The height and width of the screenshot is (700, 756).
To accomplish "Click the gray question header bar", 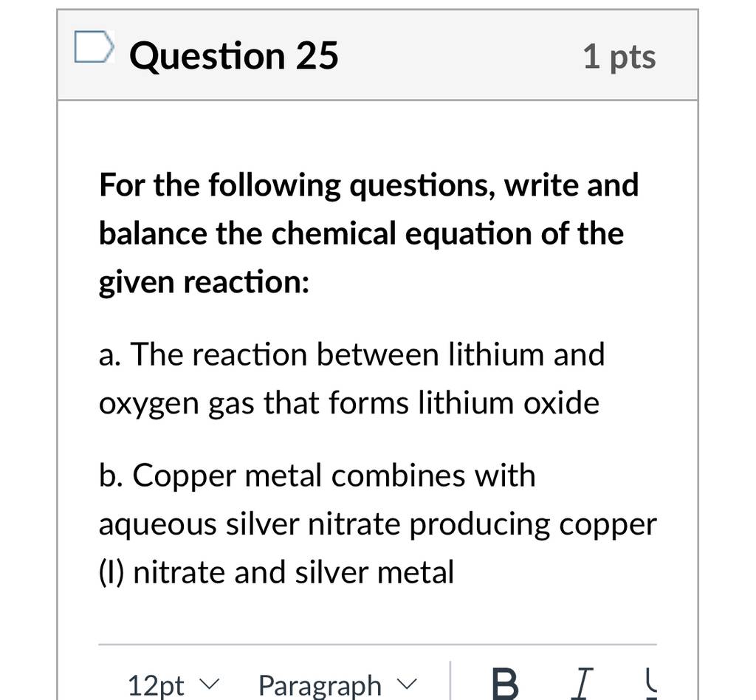I will (377, 55).
